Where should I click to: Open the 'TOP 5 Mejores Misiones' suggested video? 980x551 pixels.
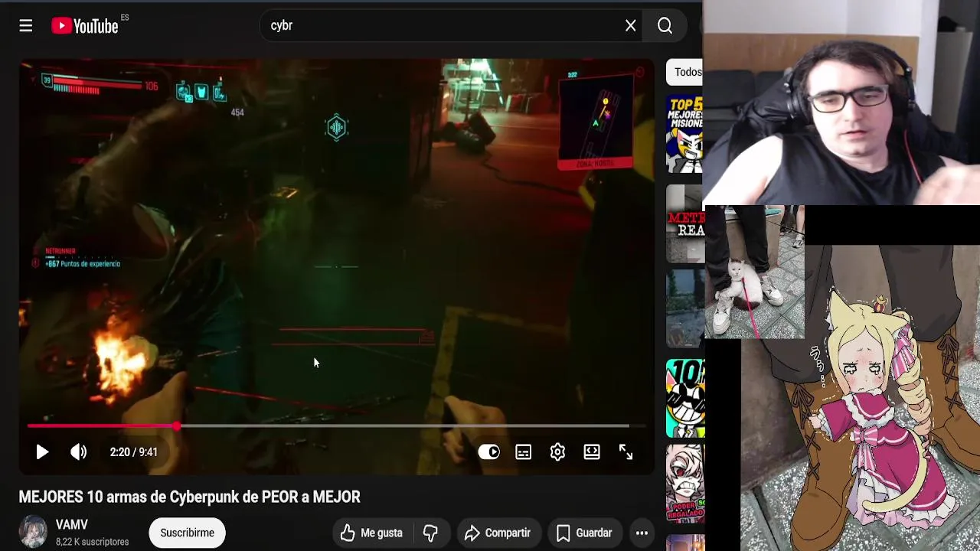click(x=684, y=135)
